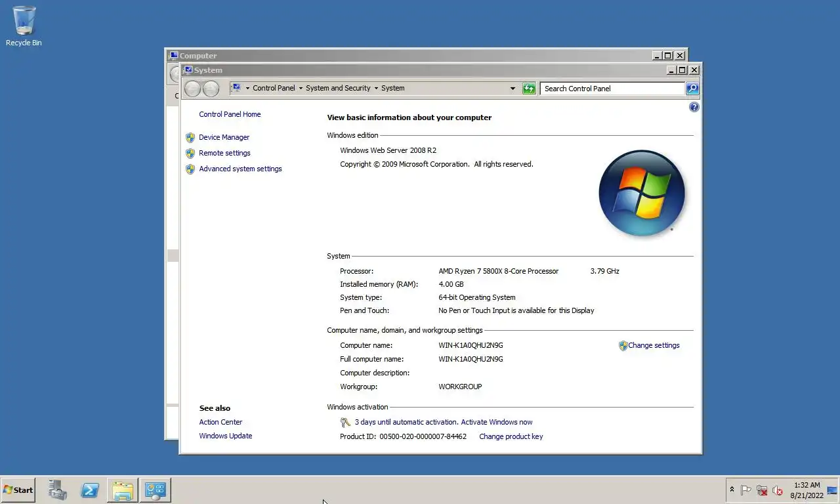Open Advanced system settings
The height and width of the screenshot is (504, 840).
coord(240,169)
